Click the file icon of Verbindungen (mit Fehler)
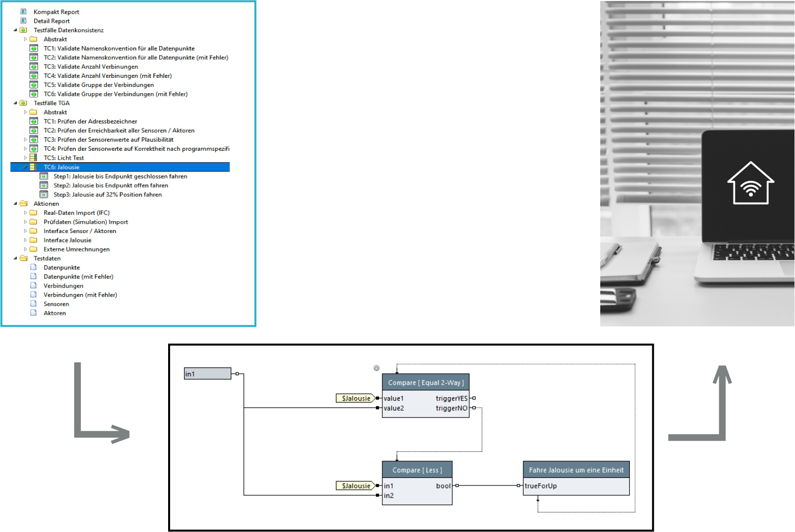Image resolution: width=795 pixels, height=532 pixels. (33, 295)
